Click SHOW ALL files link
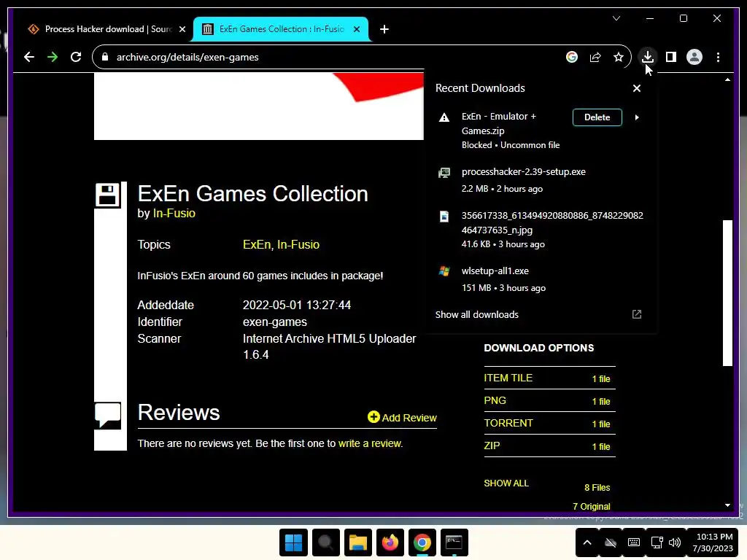This screenshot has height=560, width=747. coord(506,483)
